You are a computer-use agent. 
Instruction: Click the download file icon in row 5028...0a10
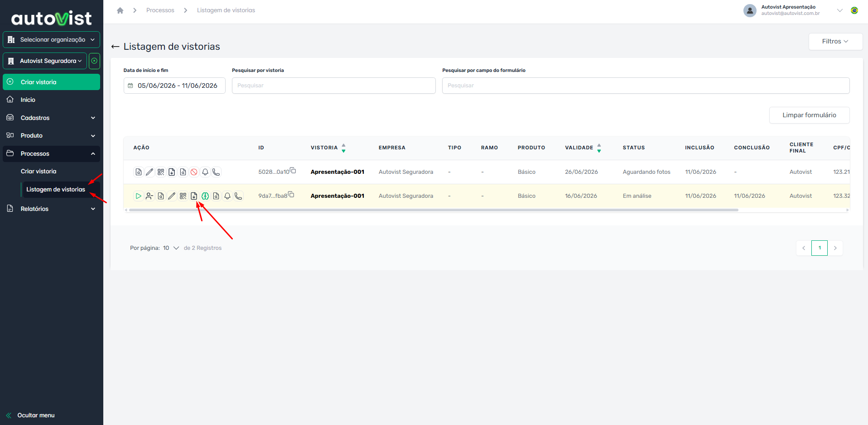pos(172,172)
